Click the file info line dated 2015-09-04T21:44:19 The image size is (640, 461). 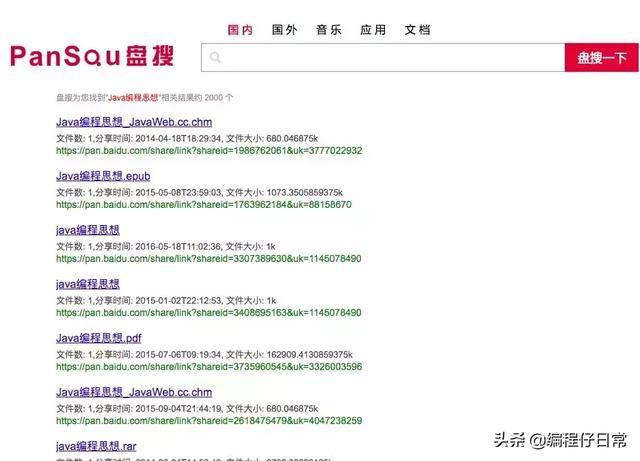(187, 408)
